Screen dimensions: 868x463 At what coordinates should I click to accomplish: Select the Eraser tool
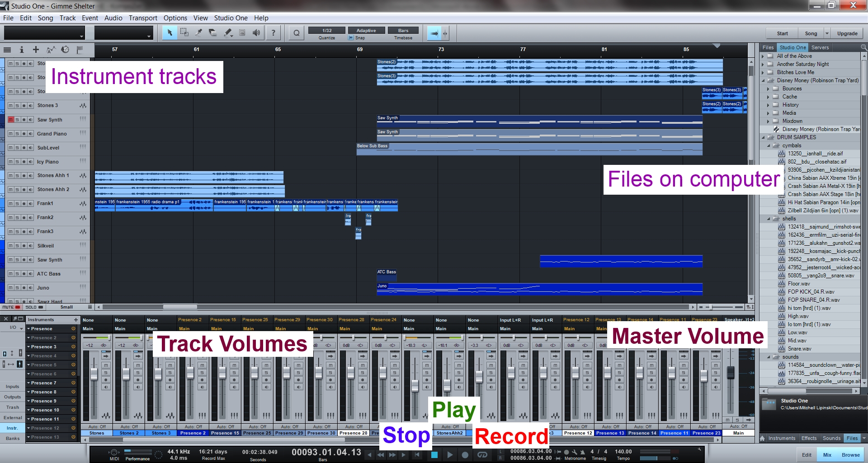212,33
